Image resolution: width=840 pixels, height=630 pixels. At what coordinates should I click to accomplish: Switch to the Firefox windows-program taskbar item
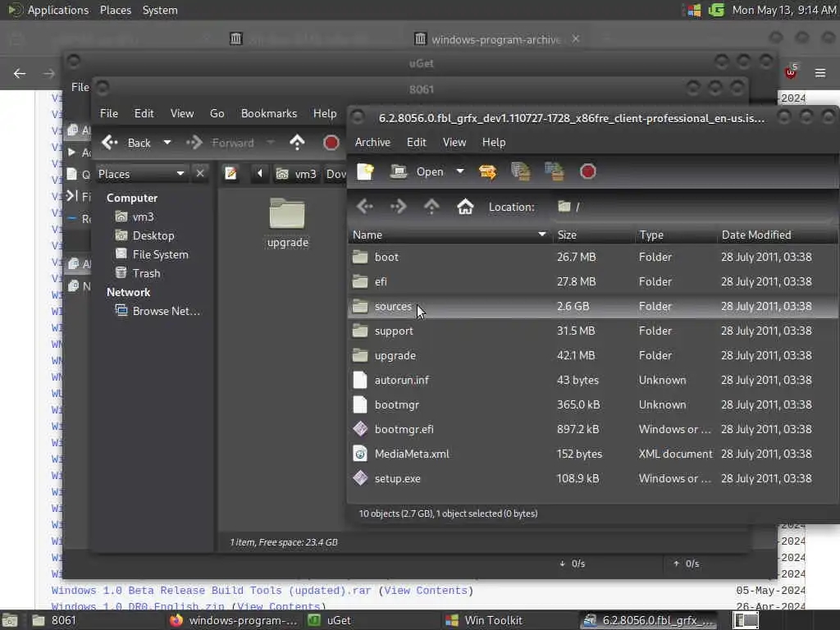tap(234, 620)
